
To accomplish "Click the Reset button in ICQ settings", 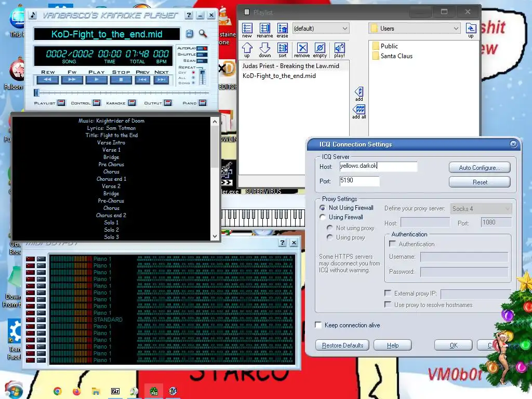I will click(x=480, y=182).
